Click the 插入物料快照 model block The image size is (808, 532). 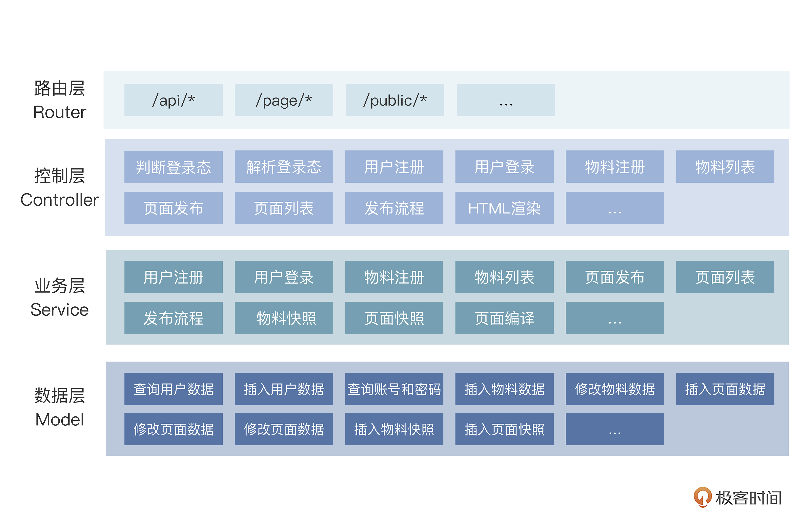click(394, 429)
